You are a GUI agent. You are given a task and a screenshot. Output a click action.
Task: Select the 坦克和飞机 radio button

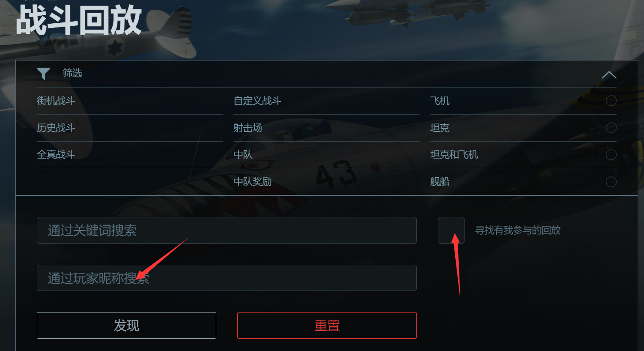point(611,155)
